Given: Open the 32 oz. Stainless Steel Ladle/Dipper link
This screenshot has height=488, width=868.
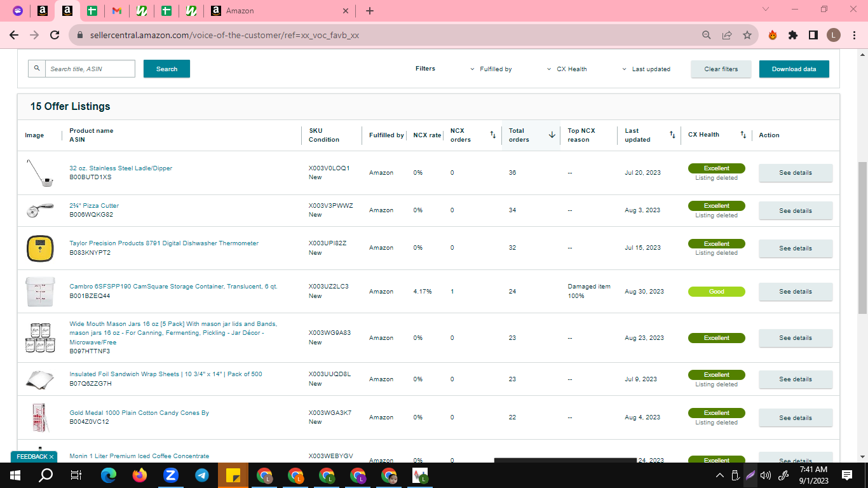Looking at the screenshot, I should click(x=121, y=168).
